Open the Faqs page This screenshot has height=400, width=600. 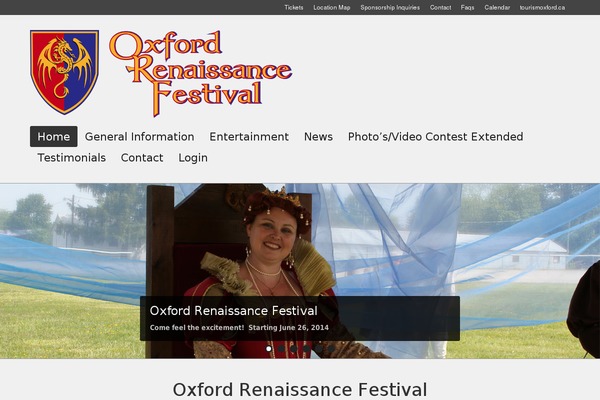coord(467,7)
